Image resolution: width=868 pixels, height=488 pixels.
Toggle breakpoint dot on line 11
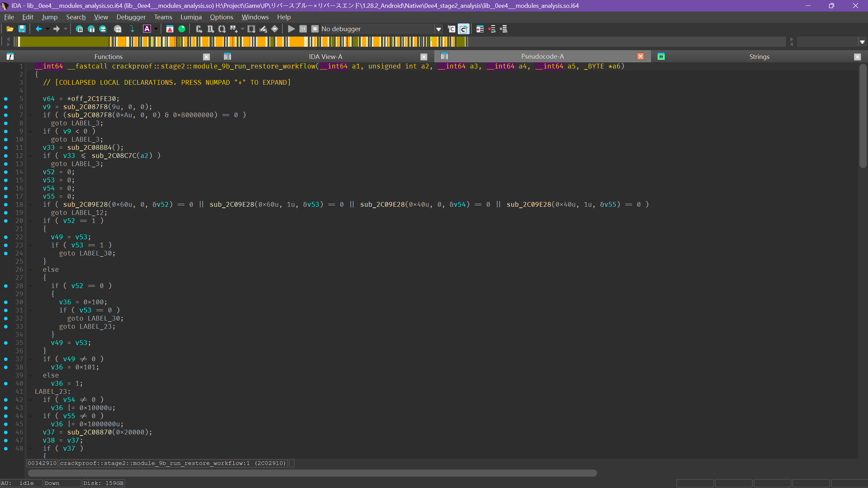coord(6,148)
